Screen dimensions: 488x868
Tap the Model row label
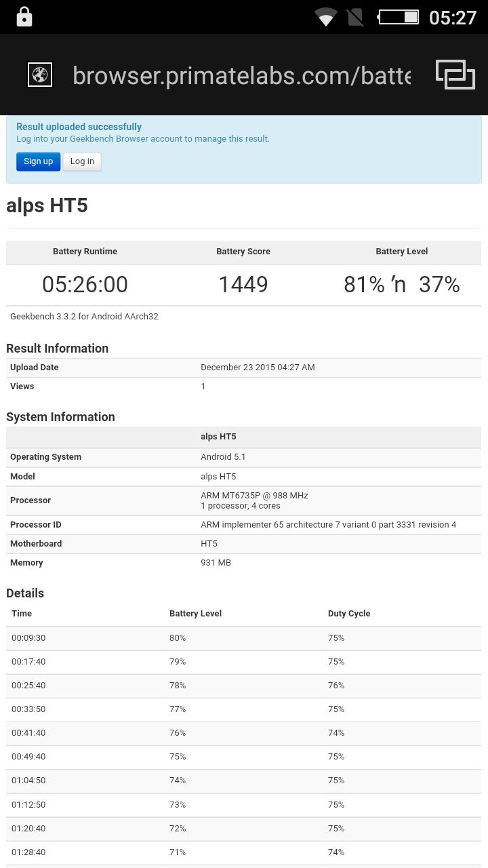click(x=22, y=477)
